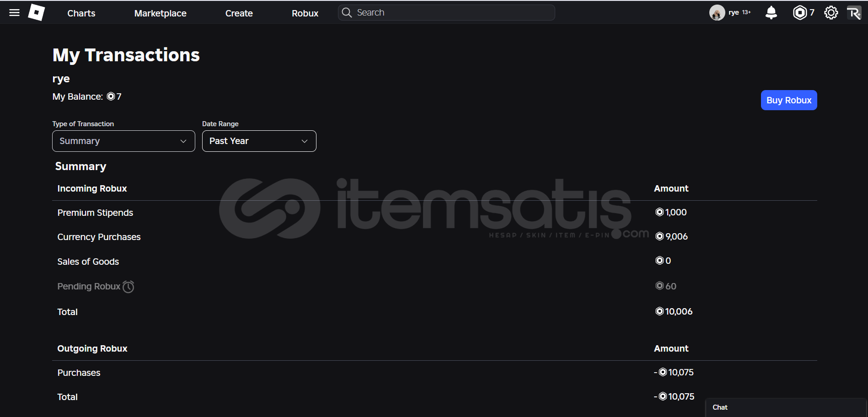Viewport: 868px width, 417px height.
Task: Click the Pending Robux label
Action: pyautogui.click(x=89, y=286)
